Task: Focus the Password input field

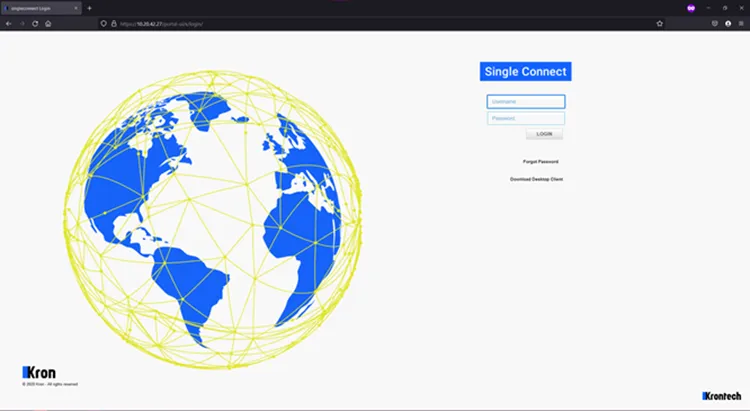Action: tap(526, 118)
